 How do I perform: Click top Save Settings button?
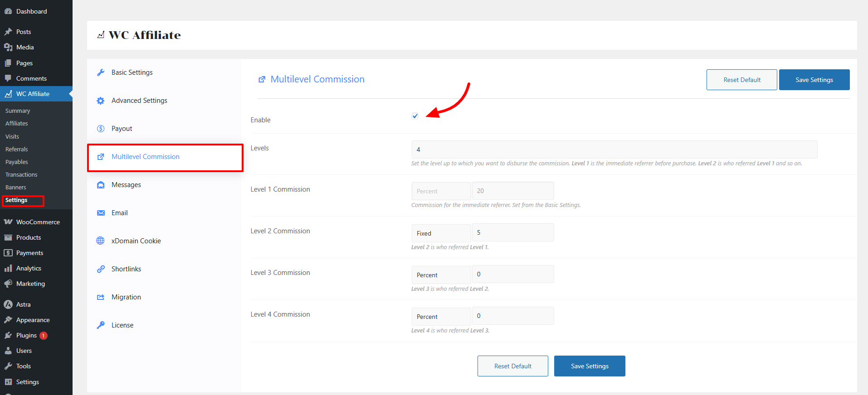[814, 80]
